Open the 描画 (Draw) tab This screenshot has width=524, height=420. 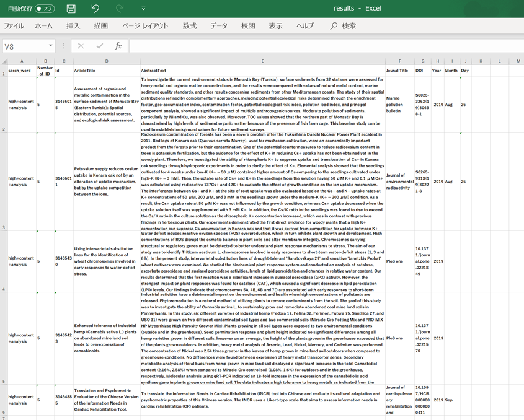(100, 26)
